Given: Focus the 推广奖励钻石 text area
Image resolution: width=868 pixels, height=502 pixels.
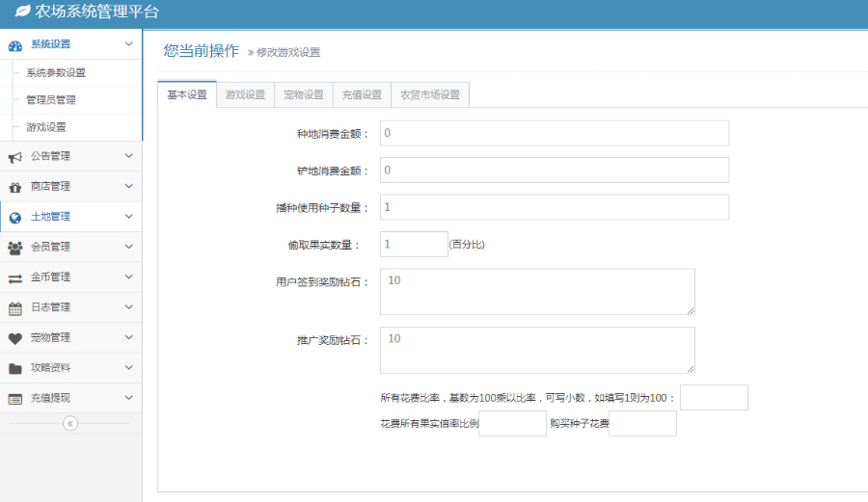Looking at the screenshot, I should click(x=536, y=350).
